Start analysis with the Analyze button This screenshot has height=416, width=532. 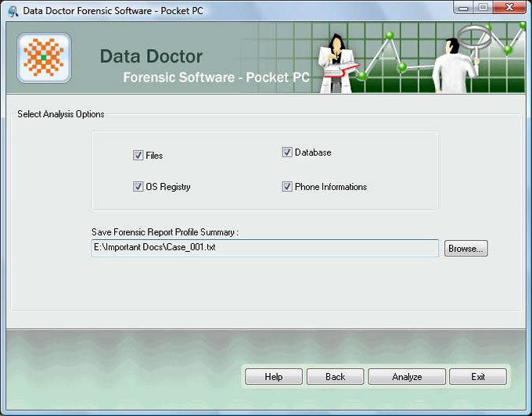point(407,377)
